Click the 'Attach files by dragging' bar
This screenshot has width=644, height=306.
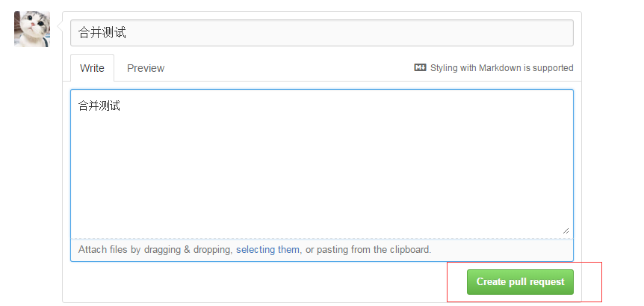point(321,250)
